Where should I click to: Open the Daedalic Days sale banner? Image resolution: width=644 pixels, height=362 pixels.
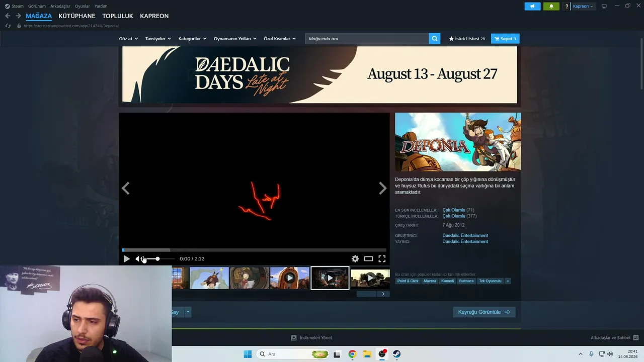(319, 75)
